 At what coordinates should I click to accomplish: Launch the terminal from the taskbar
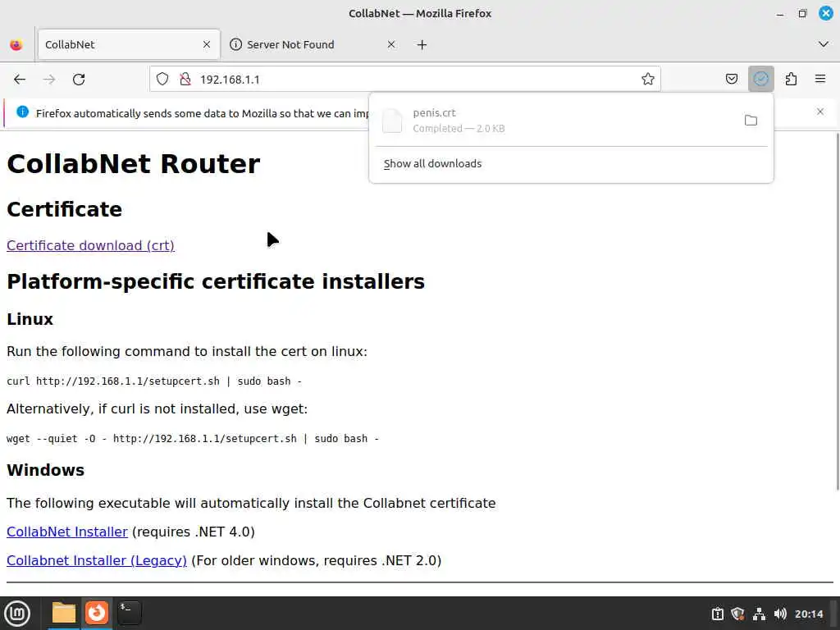[x=130, y=613]
